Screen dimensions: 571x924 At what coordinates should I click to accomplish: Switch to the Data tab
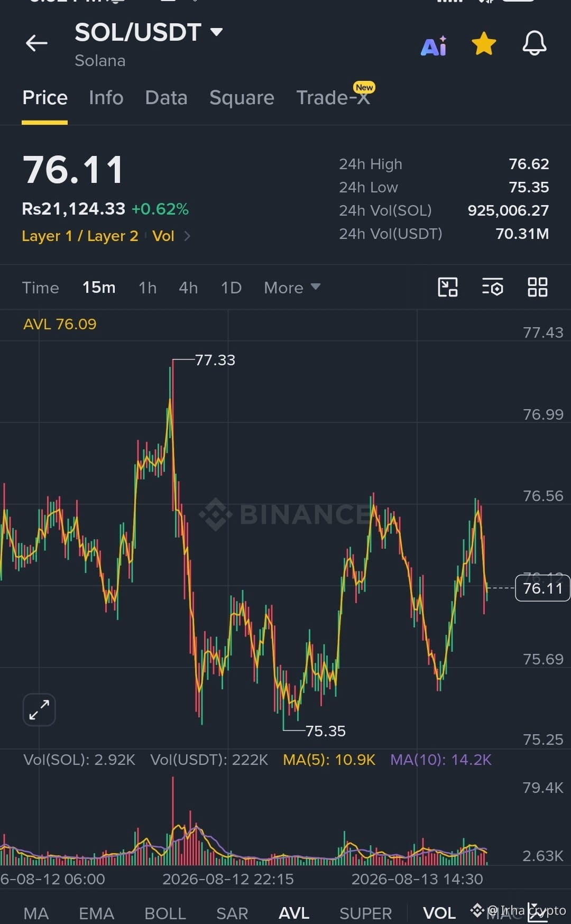tap(166, 98)
